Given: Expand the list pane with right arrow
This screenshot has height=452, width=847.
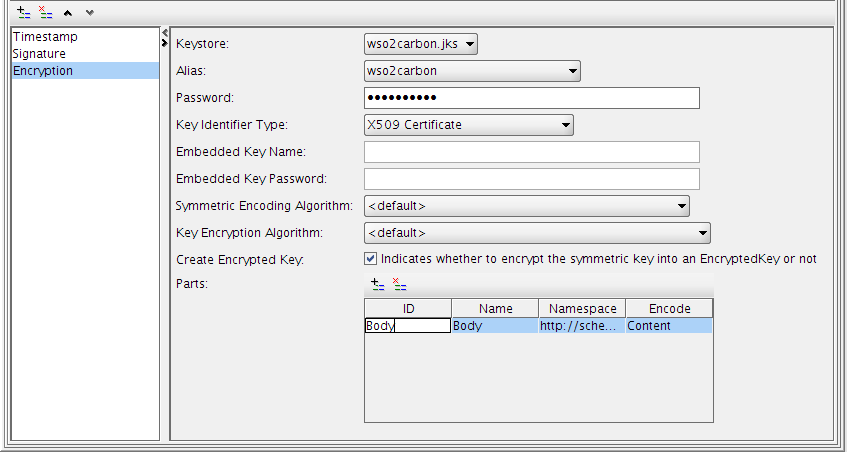Looking at the screenshot, I should coord(165,43).
